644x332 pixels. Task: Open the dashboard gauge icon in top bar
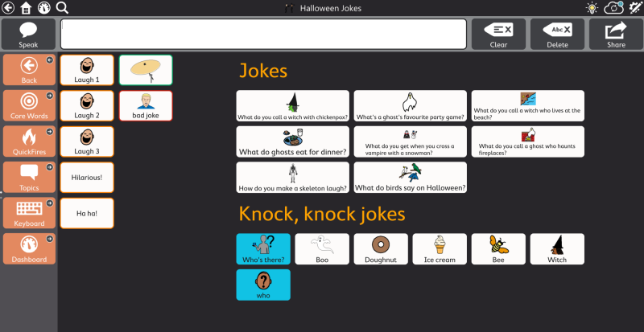click(44, 8)
